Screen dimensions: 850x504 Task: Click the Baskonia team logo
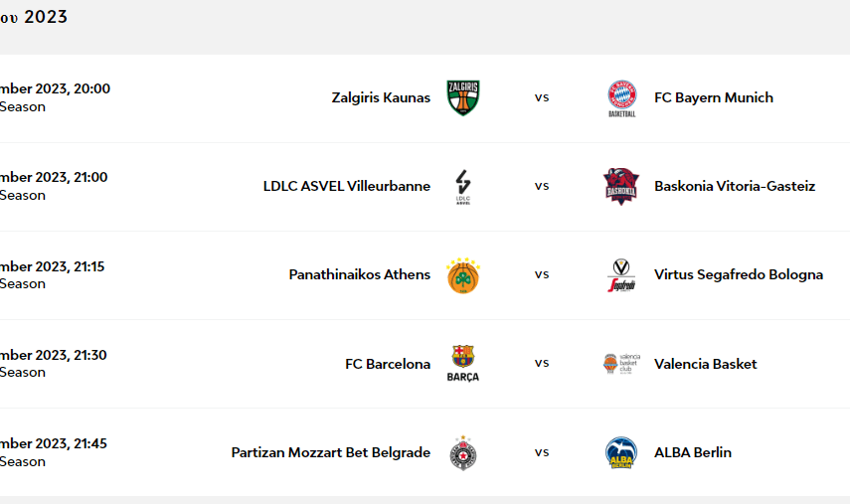coord(622,186)
